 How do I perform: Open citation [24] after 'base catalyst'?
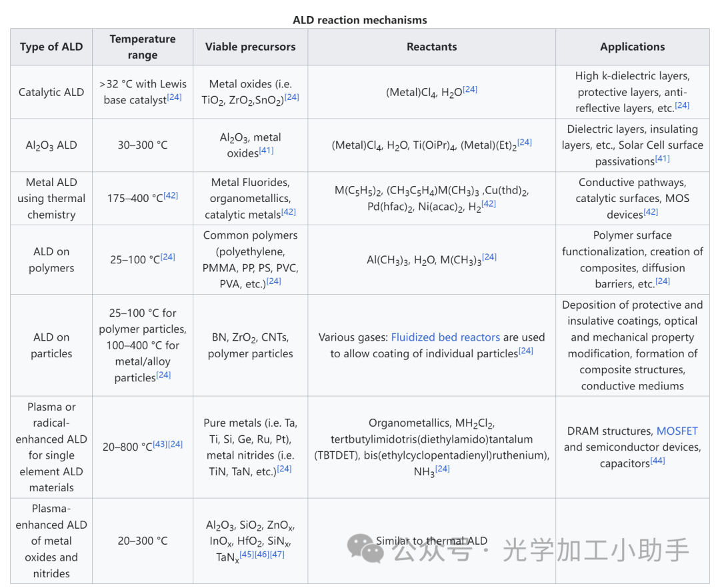coord(174,97)
